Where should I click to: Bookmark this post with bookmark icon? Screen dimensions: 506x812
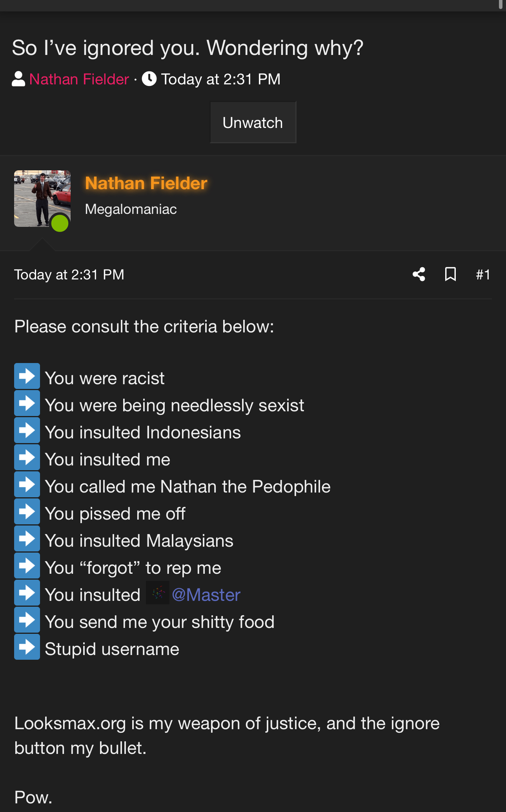(x=450, y=274)
